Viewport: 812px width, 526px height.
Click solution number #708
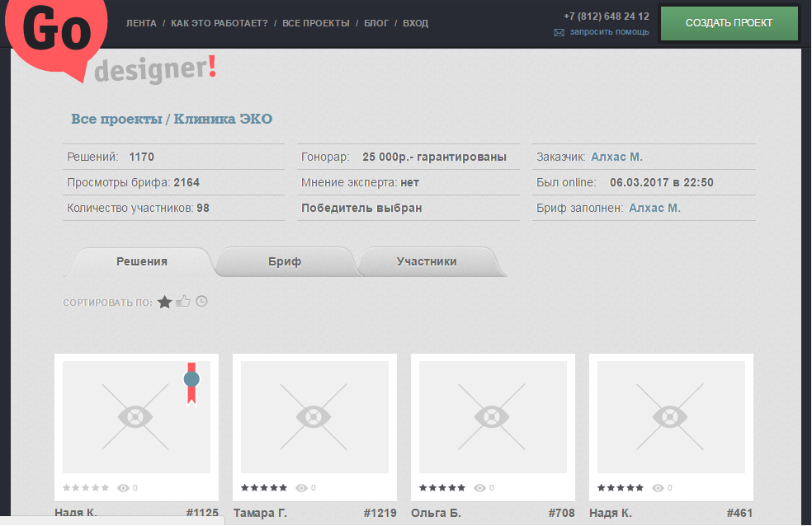[562, 513]
